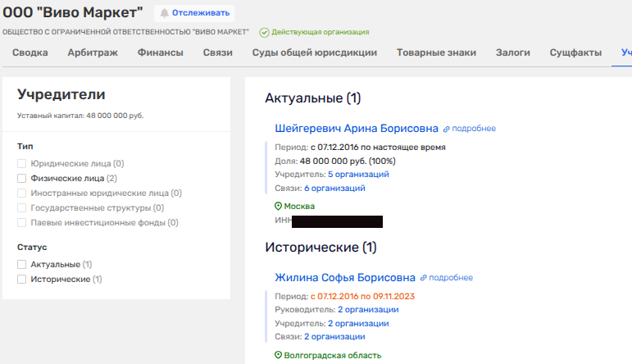Tick the Исторические status checkbox
The height and width of the screenshot is (364, 632).
(x=22, y=280)
